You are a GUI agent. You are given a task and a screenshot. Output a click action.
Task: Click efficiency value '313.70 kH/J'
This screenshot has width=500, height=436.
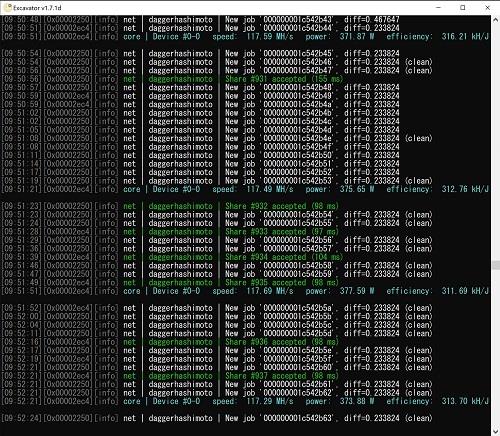point(465,401)
